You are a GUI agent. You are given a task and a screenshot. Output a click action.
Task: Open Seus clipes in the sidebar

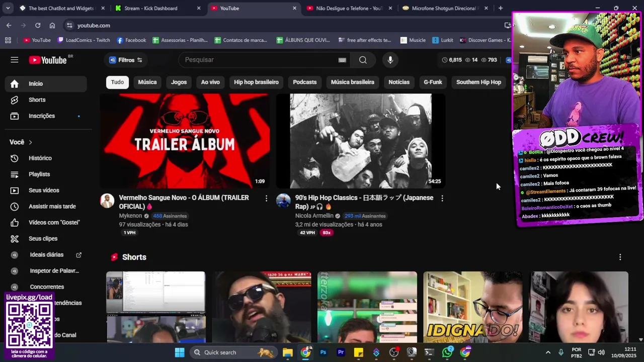[x=46, y=239]
